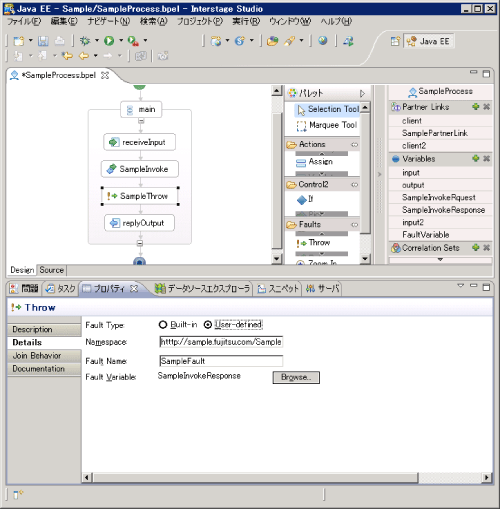The height and width of the screenshot is (509, 500).
Task: Select the client2 partner link
Action: (440, 146)
